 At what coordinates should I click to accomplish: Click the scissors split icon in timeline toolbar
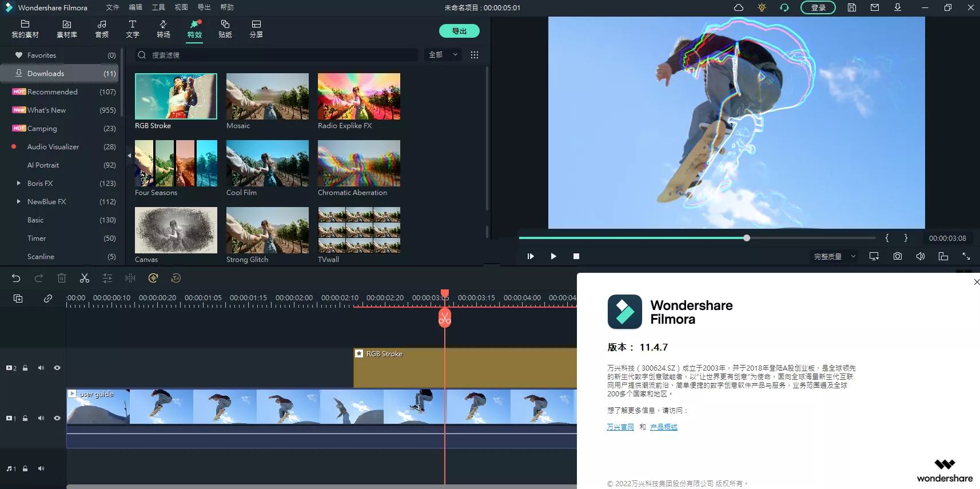coord(85,279)
